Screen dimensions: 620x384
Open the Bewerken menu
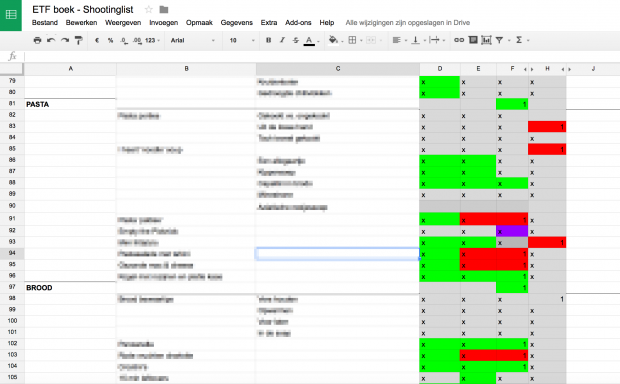(x=81, y=23)
